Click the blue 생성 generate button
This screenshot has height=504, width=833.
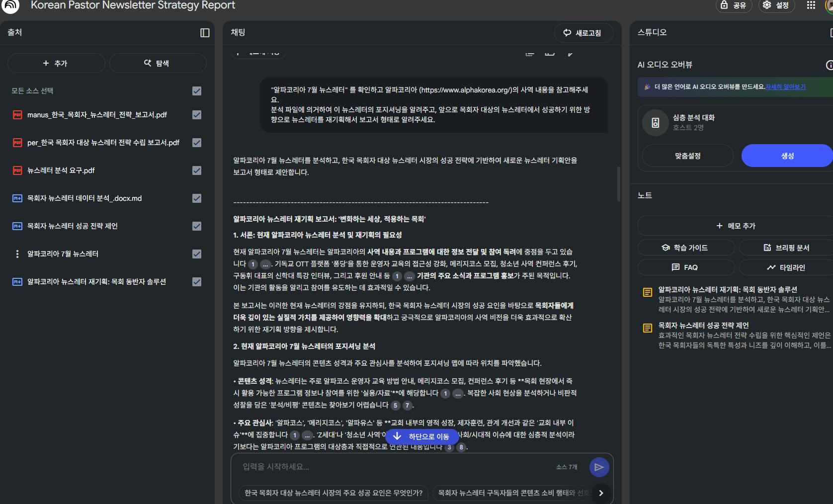[787, 156]
